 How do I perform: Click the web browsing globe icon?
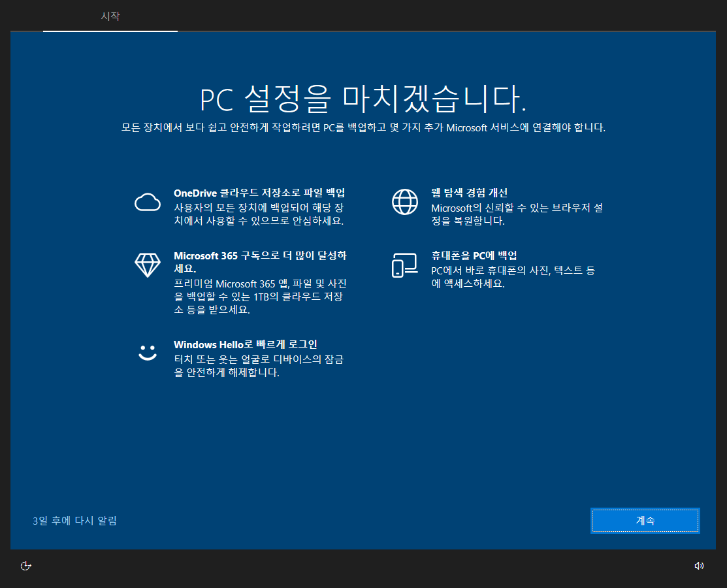[405, 202]
